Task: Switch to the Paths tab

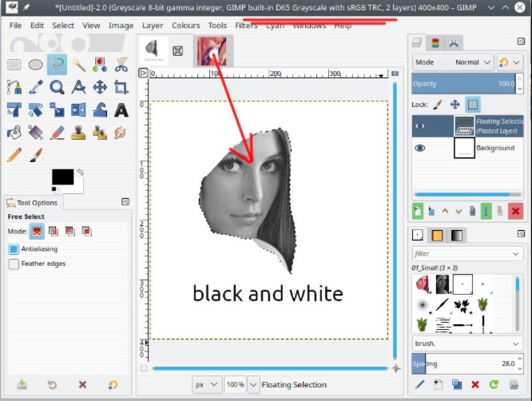Action: click(454, 43)
